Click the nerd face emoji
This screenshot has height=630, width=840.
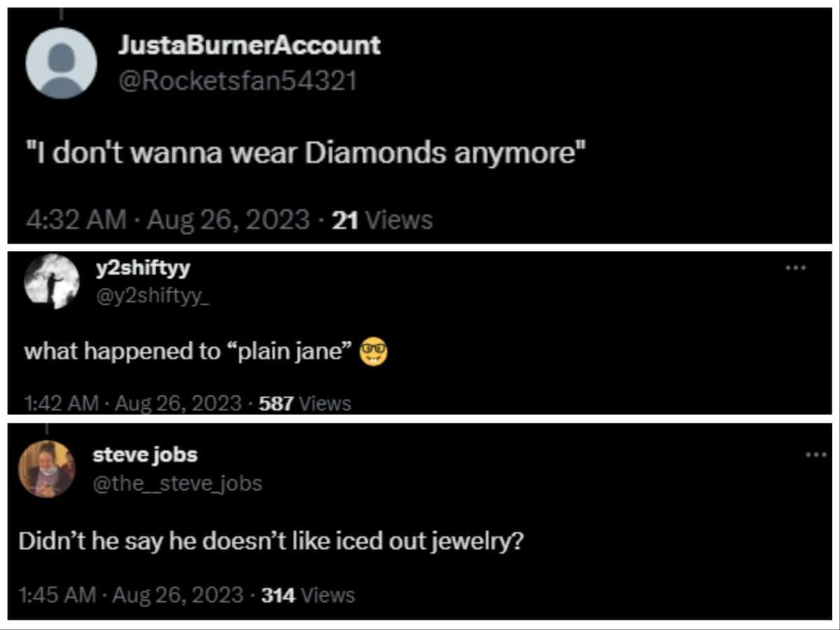coord(373,351)
